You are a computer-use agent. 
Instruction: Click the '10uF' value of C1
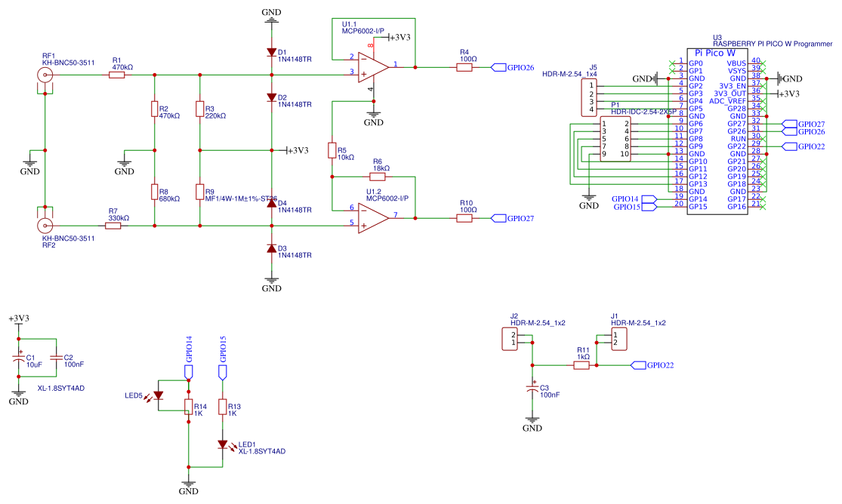34,365
